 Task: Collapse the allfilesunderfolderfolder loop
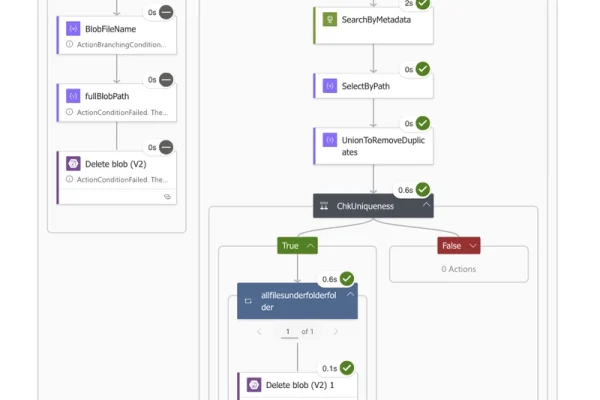[350, 294]
